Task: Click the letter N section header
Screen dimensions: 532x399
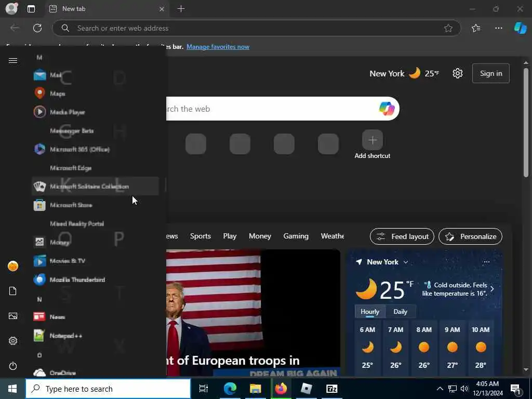Action: point(39,299)
